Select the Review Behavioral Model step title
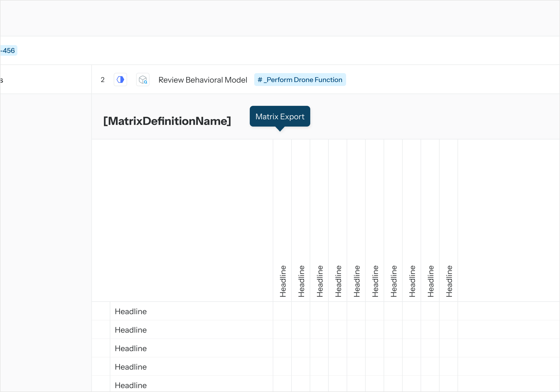 203,80
